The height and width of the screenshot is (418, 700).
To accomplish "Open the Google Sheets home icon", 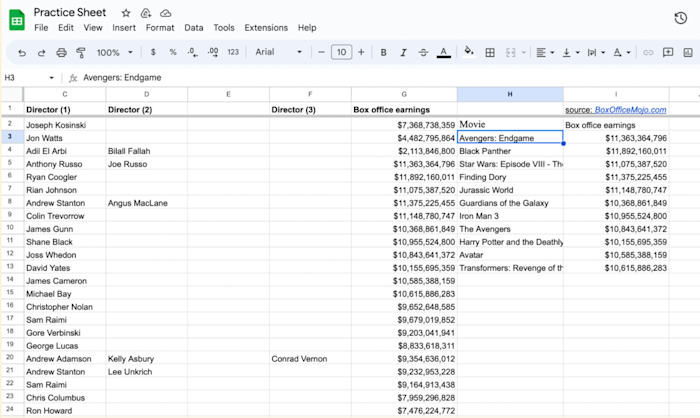I will [x=17, y=21].
